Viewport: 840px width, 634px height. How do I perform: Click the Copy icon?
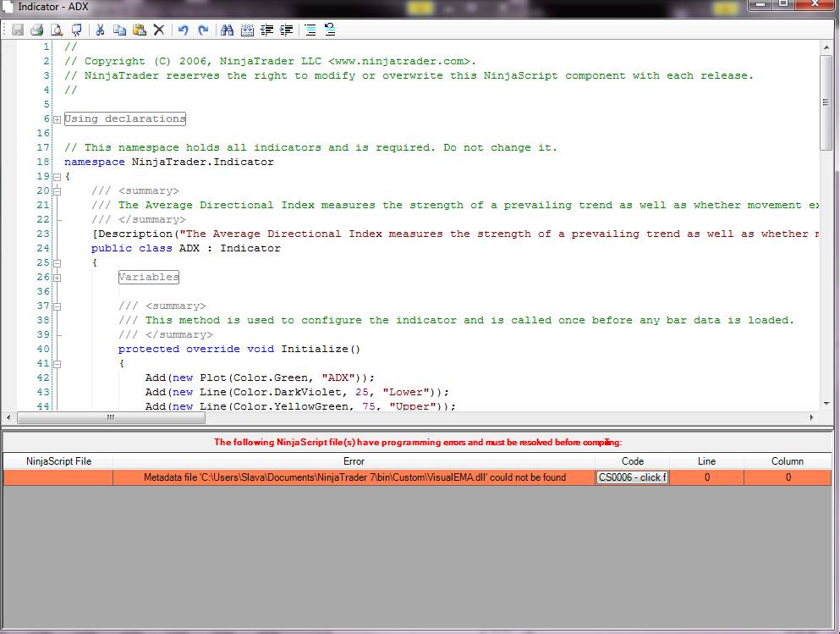(x=119, y=30)
